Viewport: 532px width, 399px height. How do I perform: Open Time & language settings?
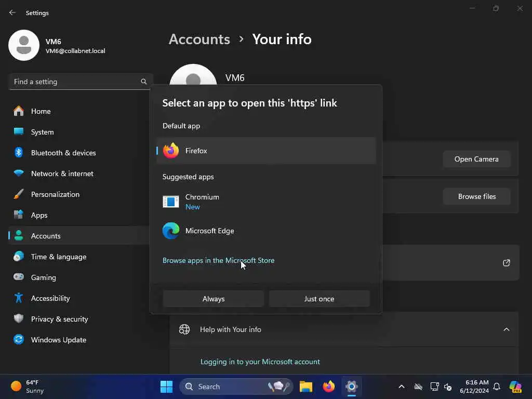[x=79, y=257]
